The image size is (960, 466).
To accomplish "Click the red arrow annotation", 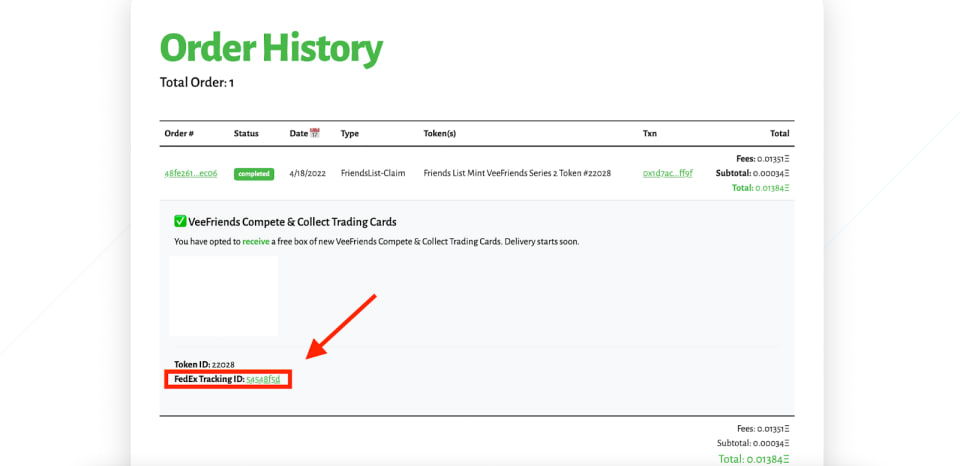I will click(342, 326).
